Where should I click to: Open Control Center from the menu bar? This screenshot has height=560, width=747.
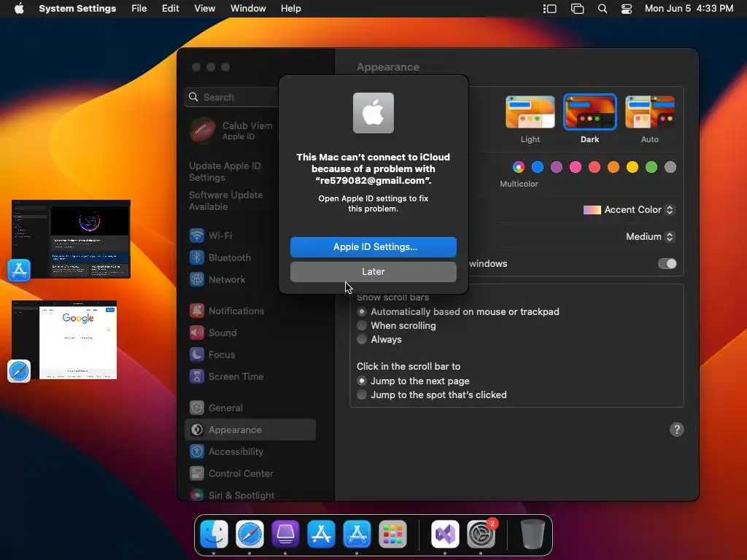(627, 9)
